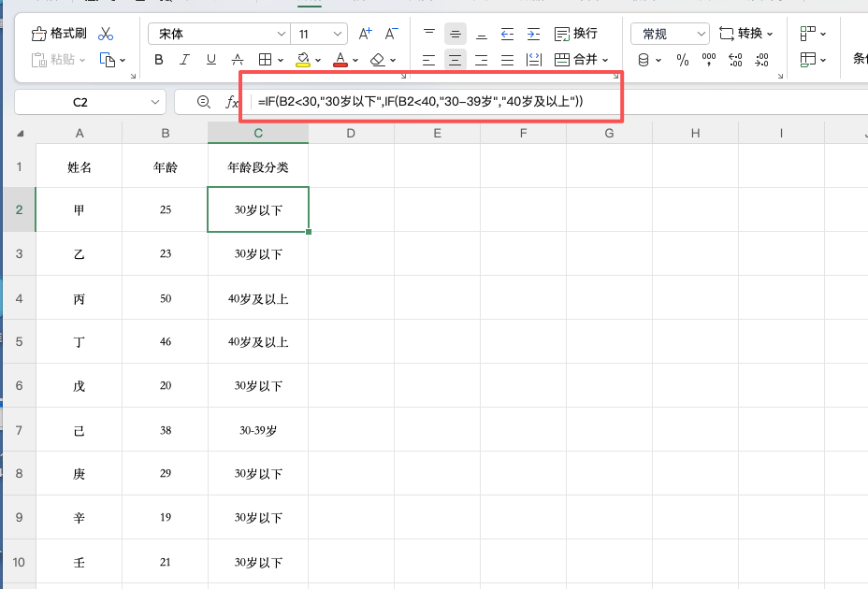Click the select-all corner triangle
This screenshot has width=868, height=589.
(20, 134)
